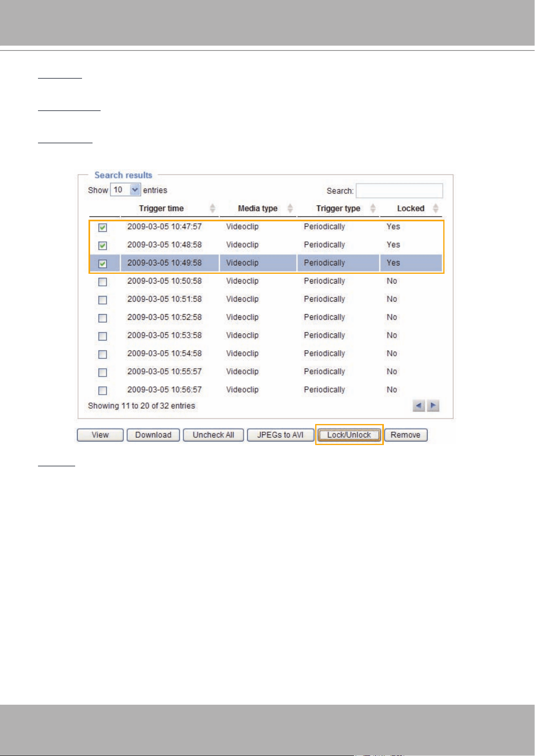Click the Remove button
This screenshot has height=756, width=535.
pos(406,435)
